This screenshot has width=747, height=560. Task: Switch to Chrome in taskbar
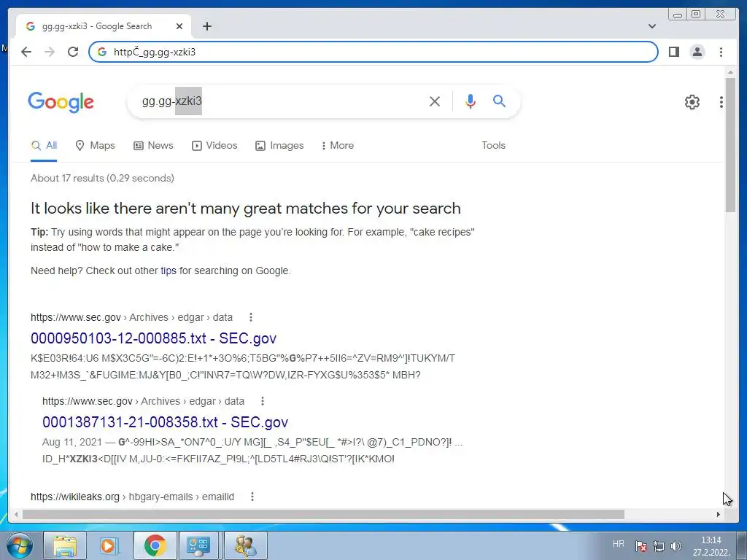[155, 545]
